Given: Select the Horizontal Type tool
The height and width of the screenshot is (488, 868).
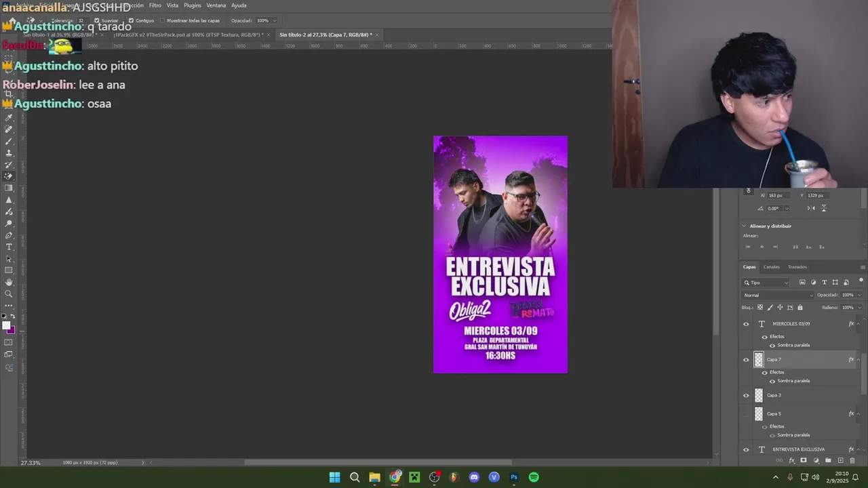Looking at the screenshot, I should (9, 247).
